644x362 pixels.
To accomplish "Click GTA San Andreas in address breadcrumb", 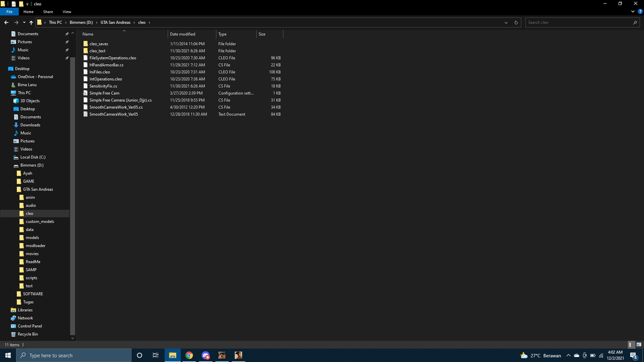I will [x=115, y=22].
